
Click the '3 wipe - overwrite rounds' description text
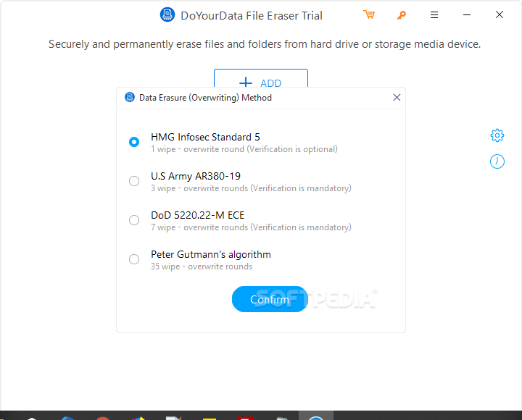tap(251, 188)
